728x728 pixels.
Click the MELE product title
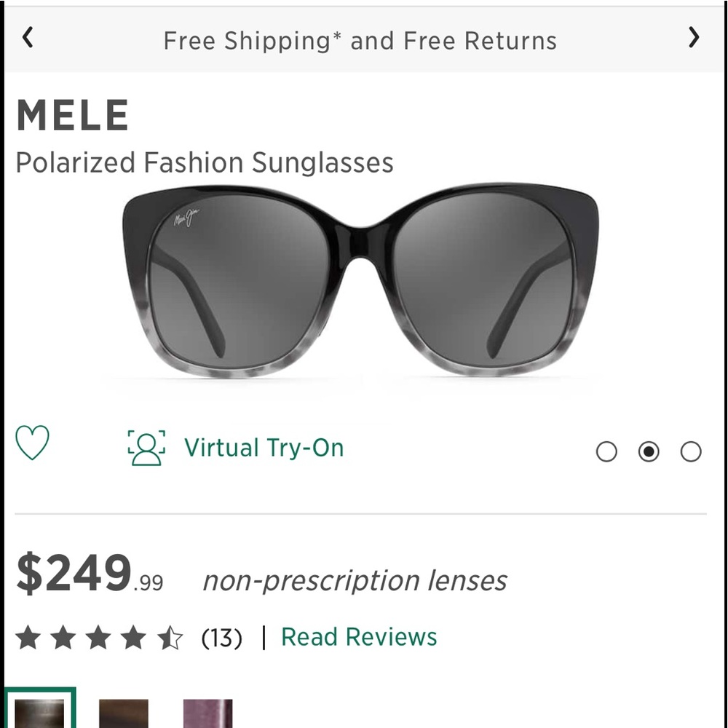(x=73, y=114)
